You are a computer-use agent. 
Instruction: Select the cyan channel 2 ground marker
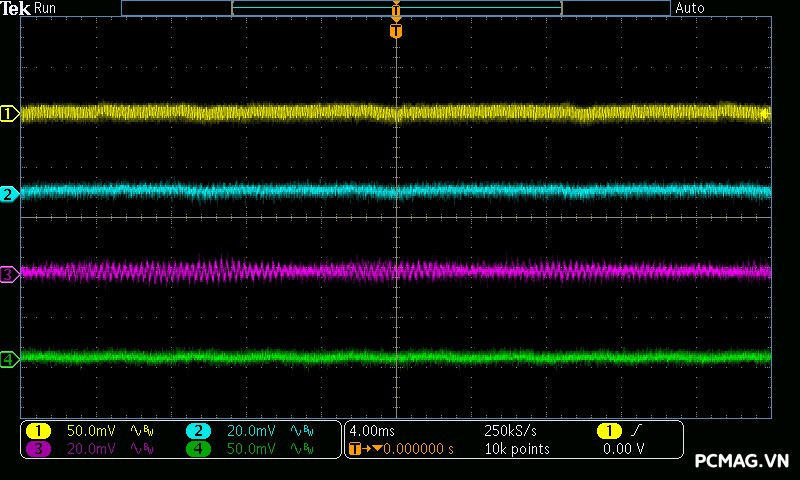[x=9, y=194]
